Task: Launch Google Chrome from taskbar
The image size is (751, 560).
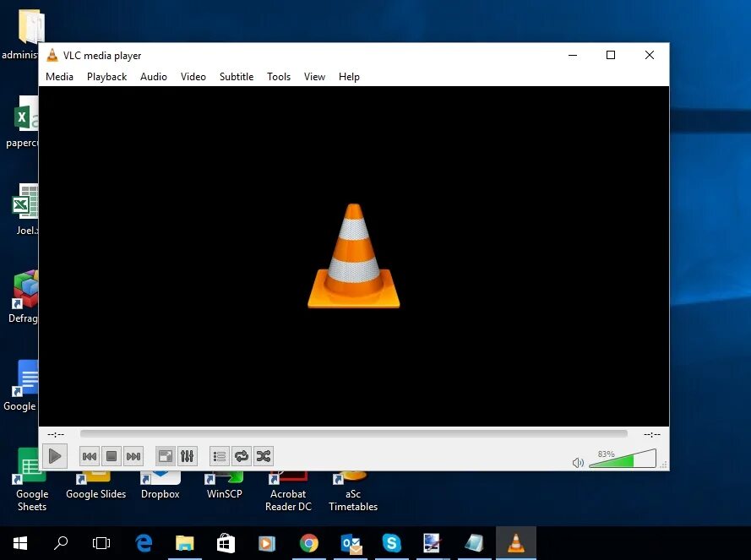Action: coord(309,543)
